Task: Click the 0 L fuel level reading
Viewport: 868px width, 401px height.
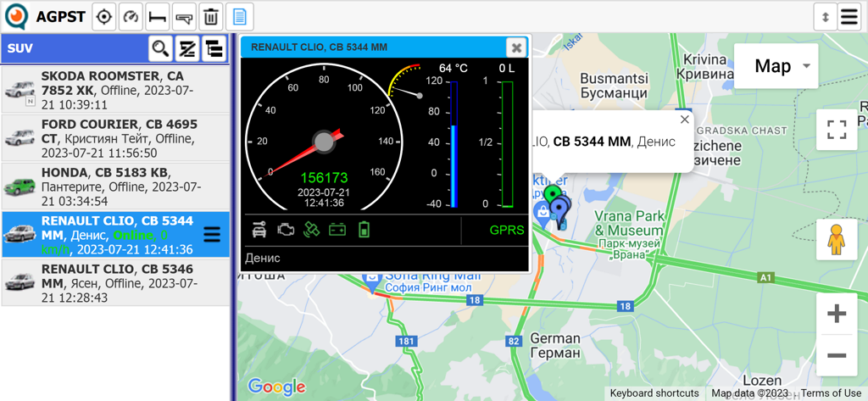Action: tap(507, 69)
